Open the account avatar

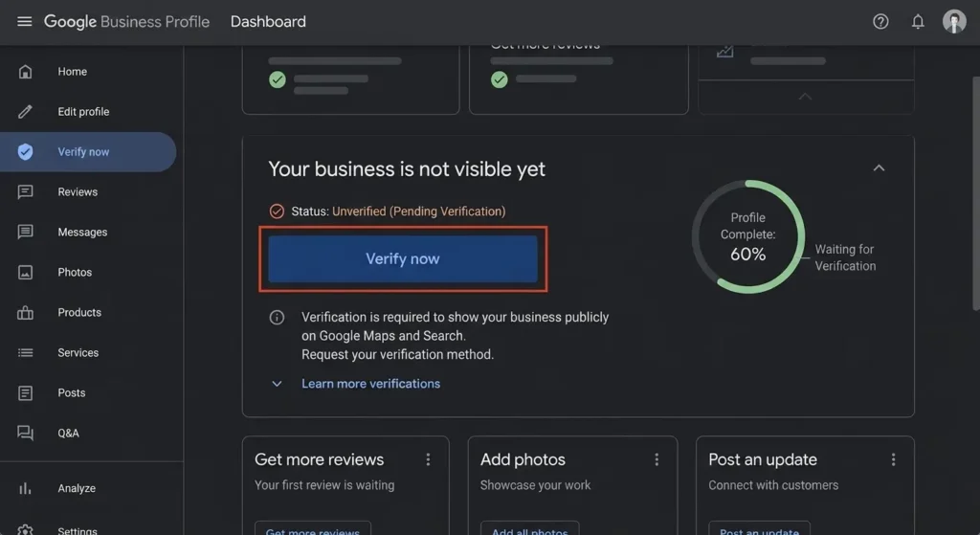tap(954, 22)
